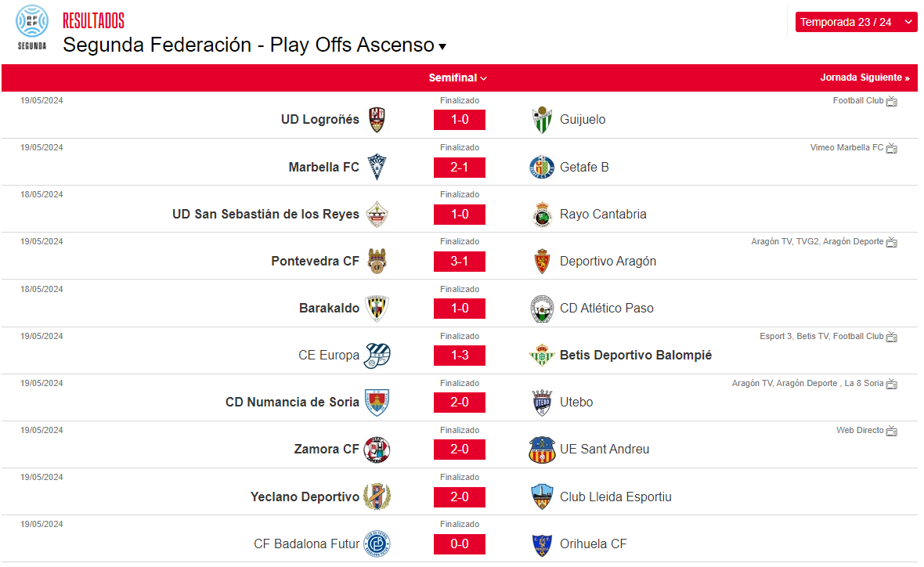Open CD Numancia de Soria team page
This screenshot has height=567, width=924.
(x=292, y=403)
